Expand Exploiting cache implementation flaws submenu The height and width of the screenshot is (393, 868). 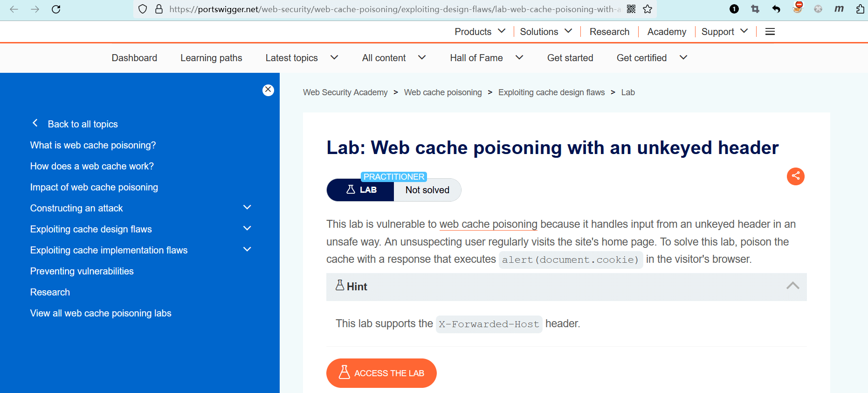pos(247,250)
